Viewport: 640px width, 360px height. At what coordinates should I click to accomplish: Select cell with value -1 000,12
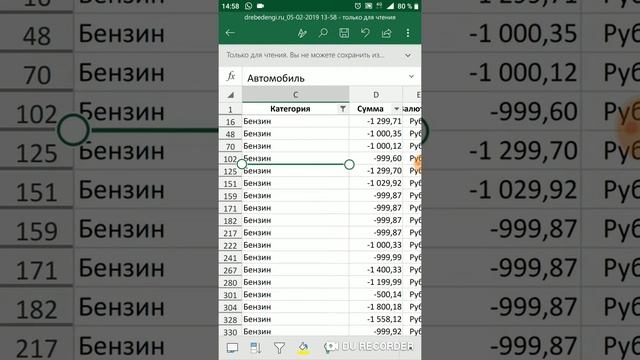pos(376,146)
